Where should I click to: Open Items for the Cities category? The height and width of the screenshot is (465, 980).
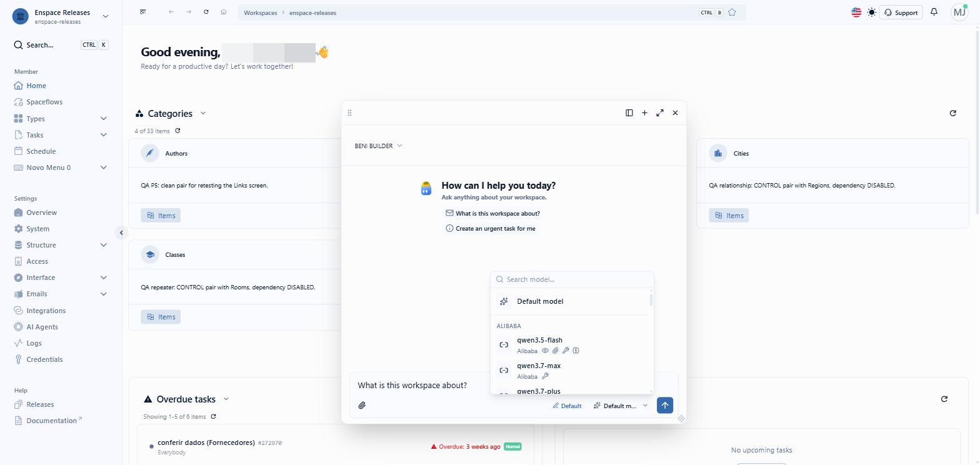[729, 216]
